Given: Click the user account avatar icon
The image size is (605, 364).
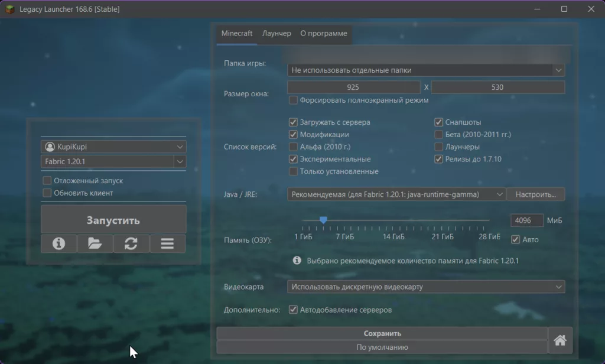Looking at the screenshot, I should [50, 147].
